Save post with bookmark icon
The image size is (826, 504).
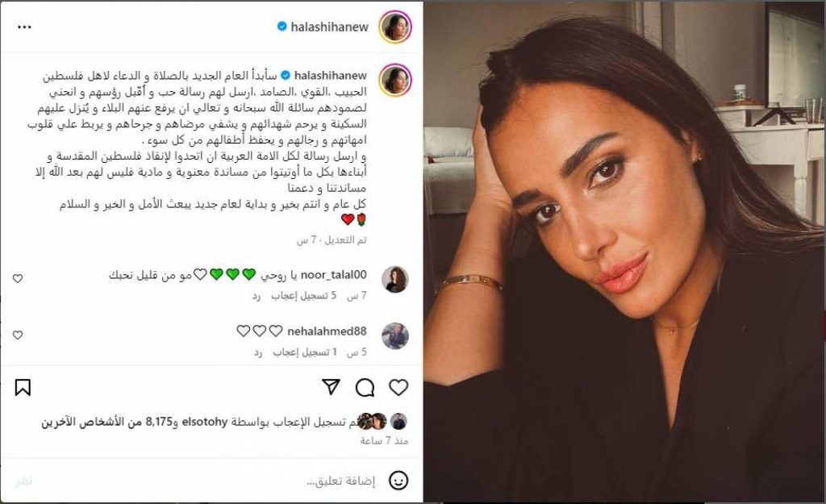point(23,388)
